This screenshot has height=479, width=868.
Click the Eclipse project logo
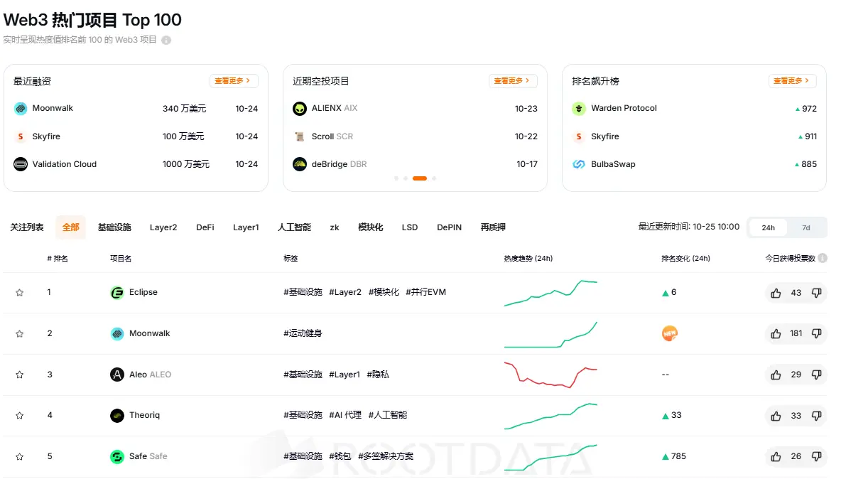tap(117, 291)
